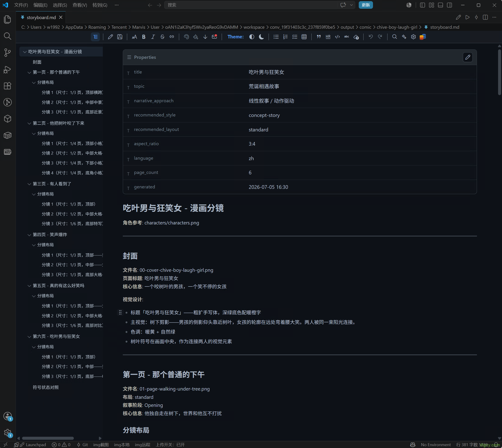The height and width of the screenshot is (448, 502).
Task: Collapse 第四页 - 笑声爆炸 outline node
Action: point(29,235)
